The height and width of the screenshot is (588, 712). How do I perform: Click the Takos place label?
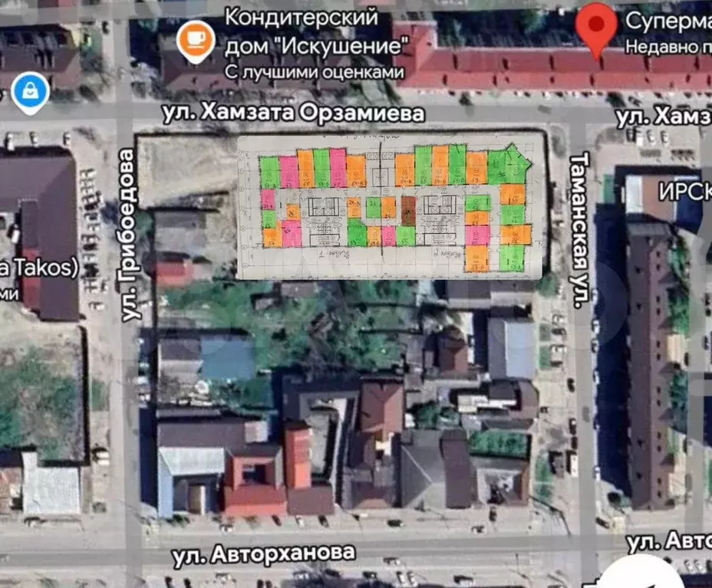[38, 268]
